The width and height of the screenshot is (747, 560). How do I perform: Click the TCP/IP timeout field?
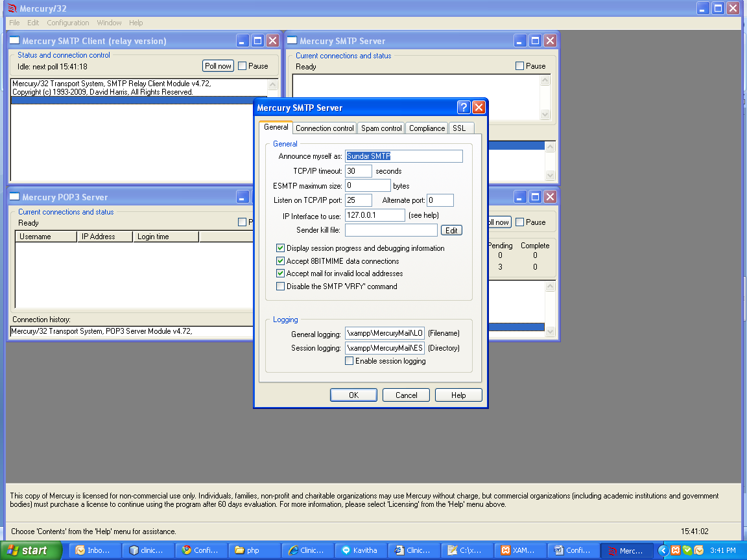(x=358, y=170)
